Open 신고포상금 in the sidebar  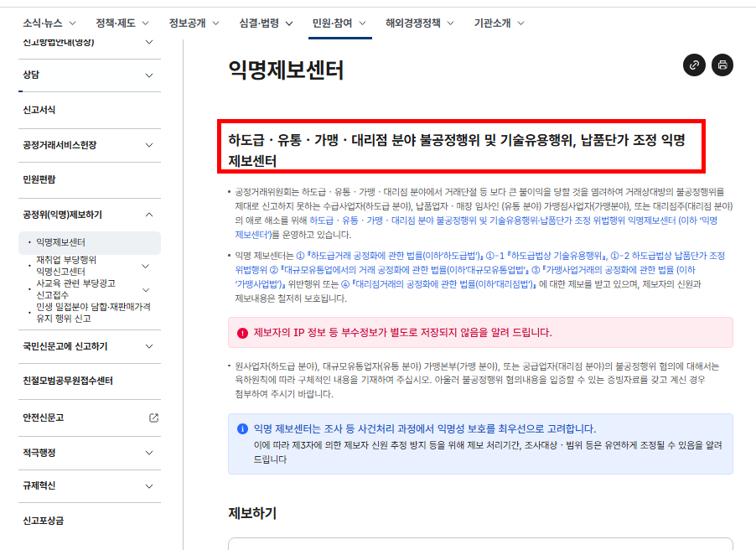(44, 521)
